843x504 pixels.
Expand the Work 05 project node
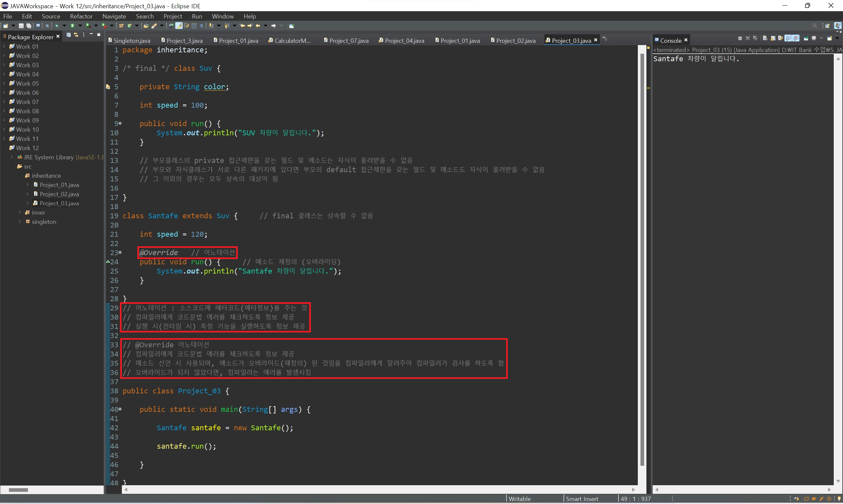click(4, 84)
